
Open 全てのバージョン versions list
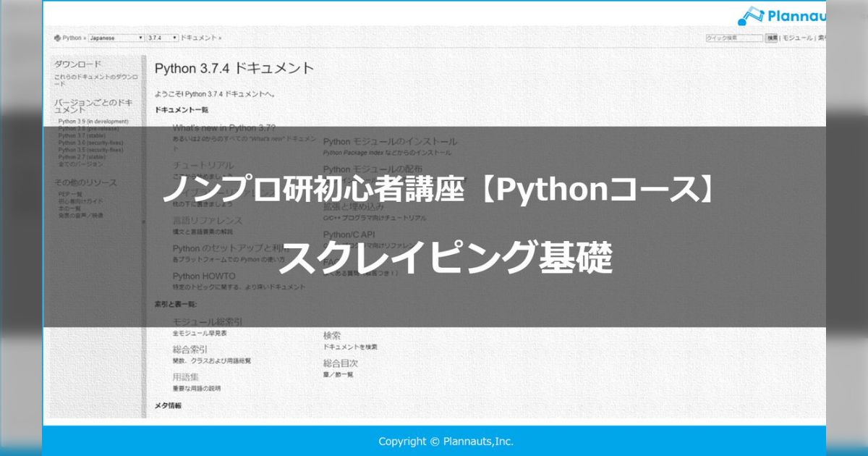(82, 166)
